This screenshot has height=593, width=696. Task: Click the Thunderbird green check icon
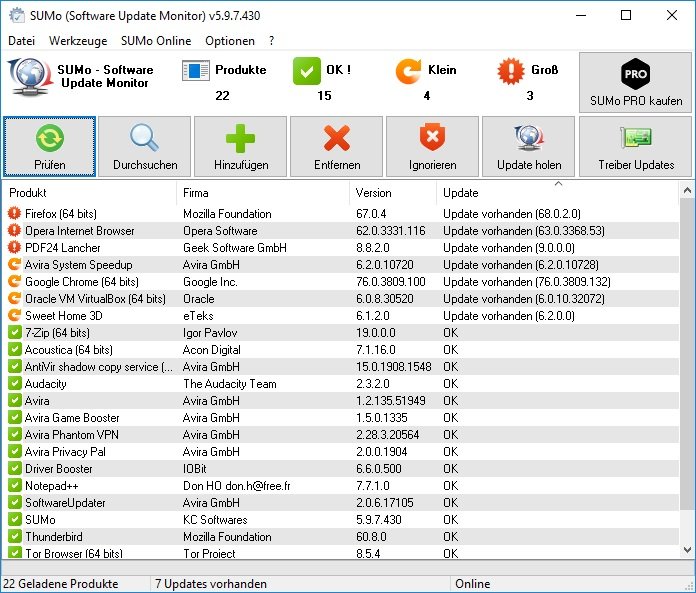point(14,536)
